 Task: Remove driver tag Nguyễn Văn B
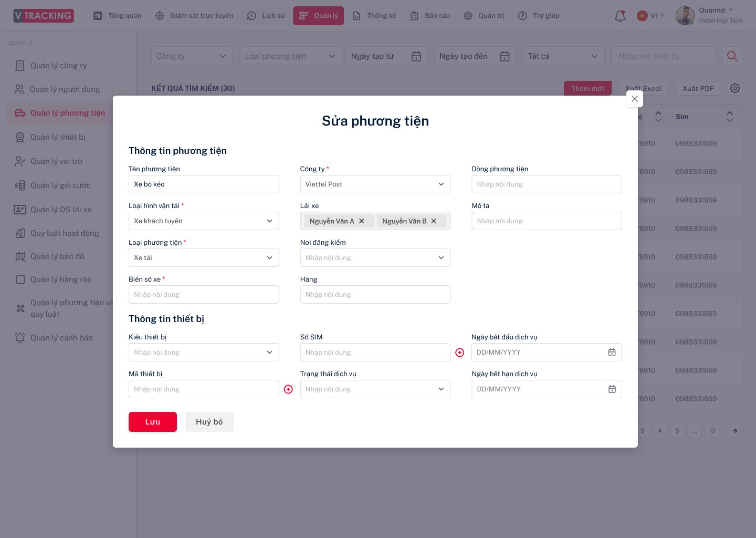[x=434, y=221]
